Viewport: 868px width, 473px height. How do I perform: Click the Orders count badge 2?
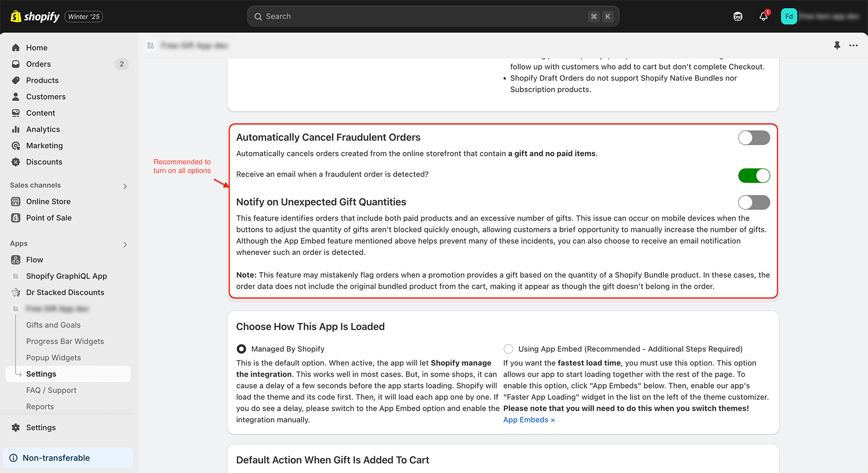click(122, 64)
